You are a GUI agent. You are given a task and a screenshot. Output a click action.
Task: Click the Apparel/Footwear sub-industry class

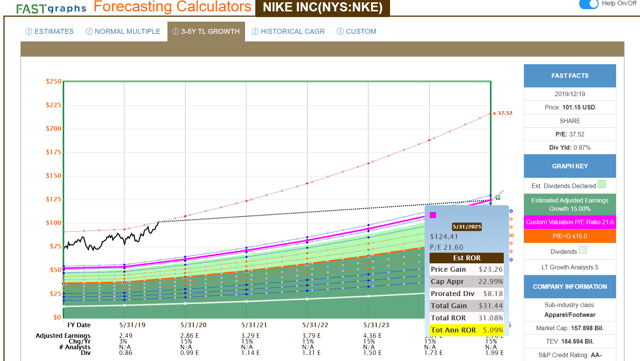click(570, 314)
